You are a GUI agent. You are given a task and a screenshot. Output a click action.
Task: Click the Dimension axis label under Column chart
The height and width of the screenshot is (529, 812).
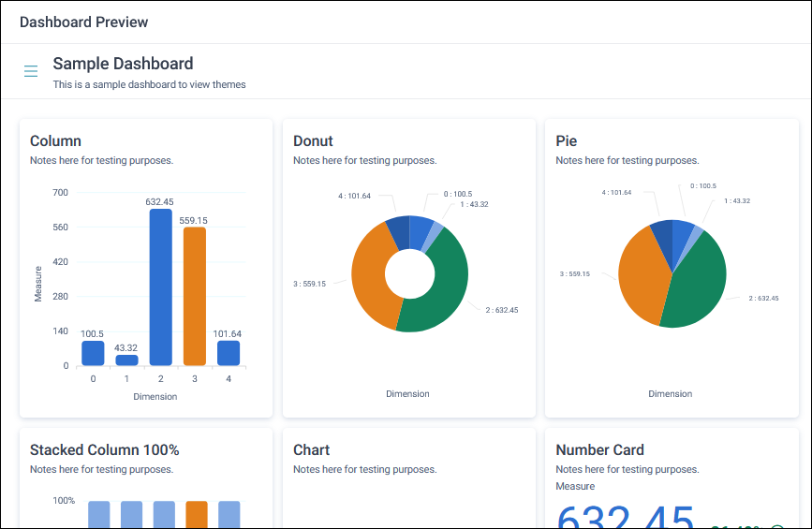155,396
